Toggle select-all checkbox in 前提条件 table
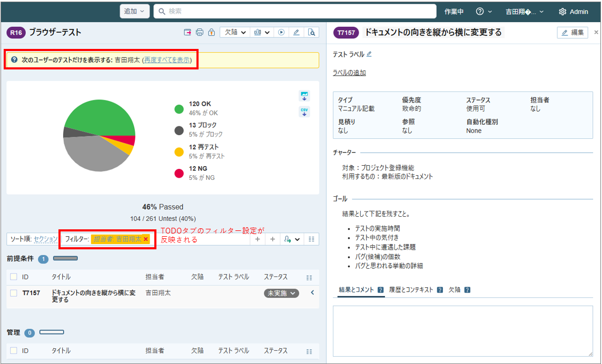The image size is (602, 364). tap(14, 277)
